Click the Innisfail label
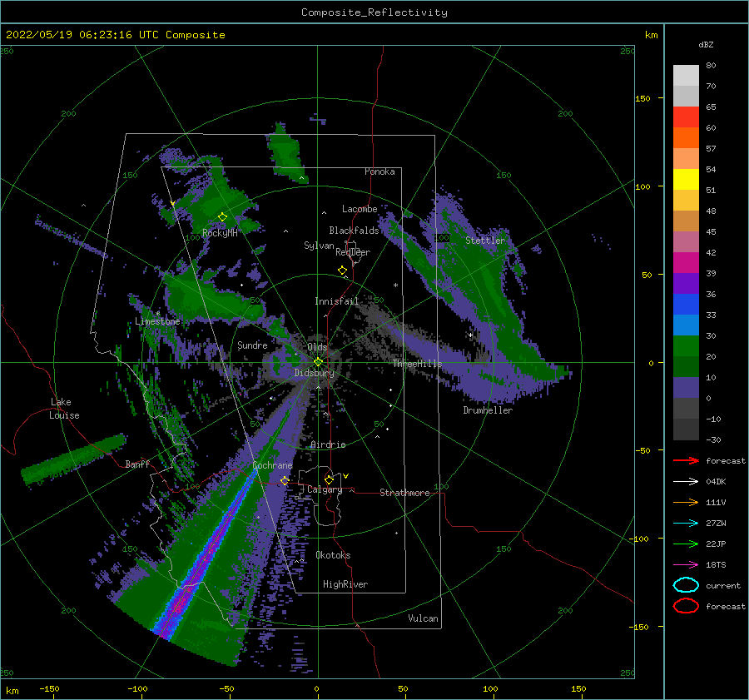 pyautogui.click(x=336, y=301)
